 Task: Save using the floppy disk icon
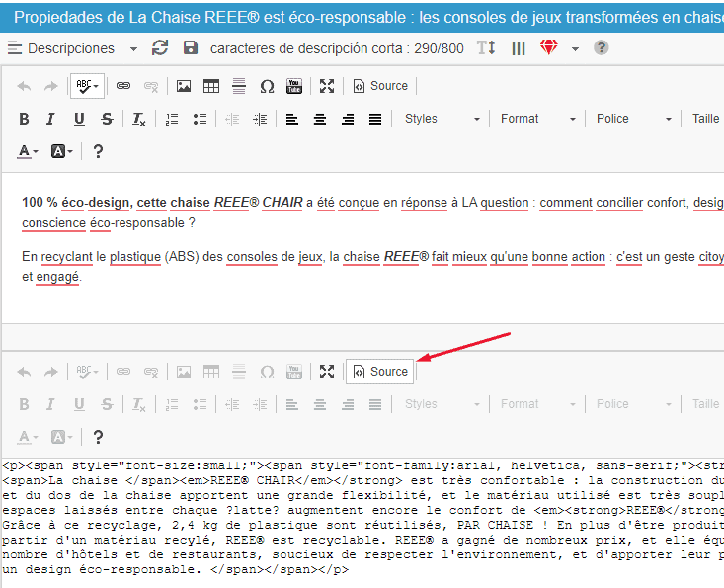[x=191, y=48]
